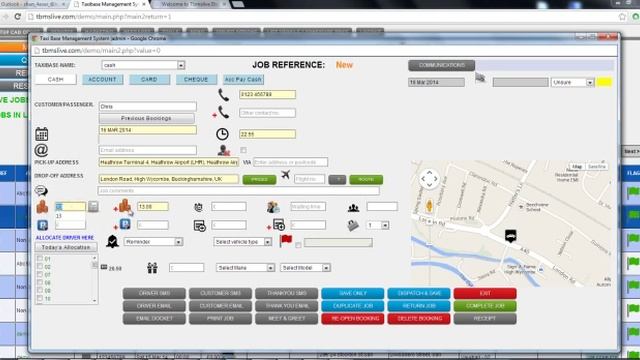
Task: Click the green COMPLETE JOB button
Action: 485,306
